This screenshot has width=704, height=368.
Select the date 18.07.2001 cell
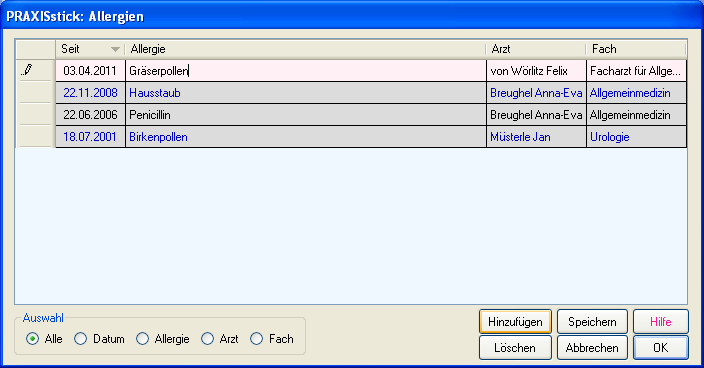point(90,137)
